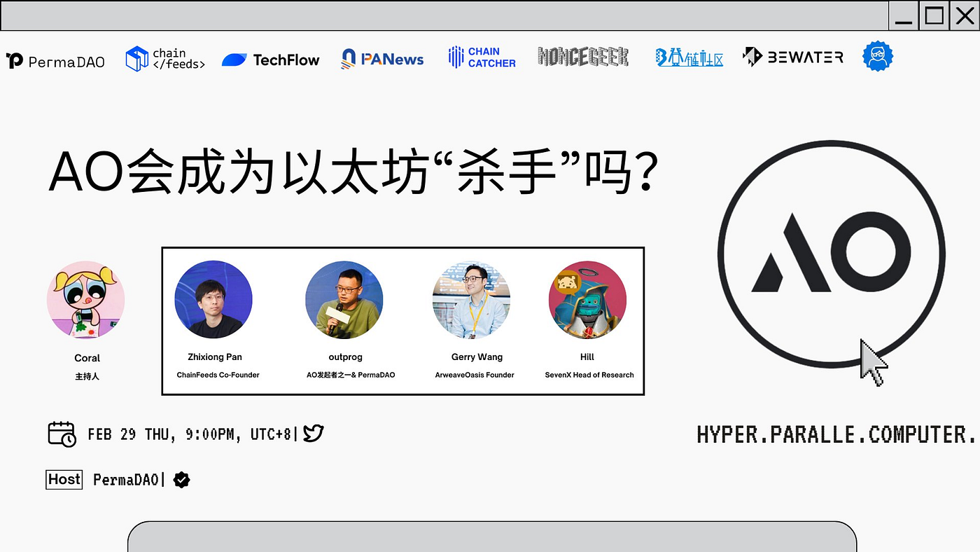Image resolution: width=980 pixels, height=552 pixels.
Task: Click Zhixiong Pan's speaker photo
Action: [213, 299]
